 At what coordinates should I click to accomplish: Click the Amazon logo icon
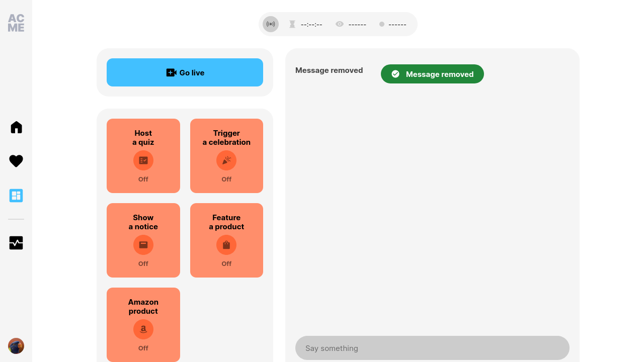[143, 329]
